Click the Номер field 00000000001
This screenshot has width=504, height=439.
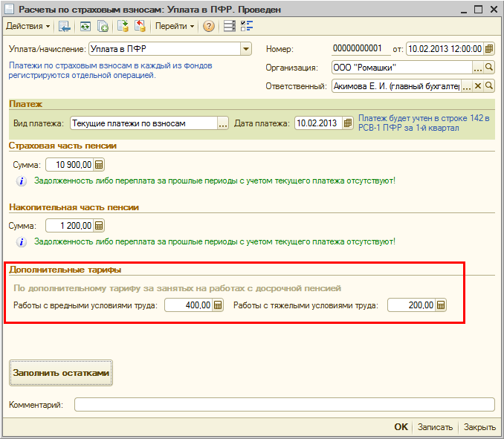[x=361, y=49]
